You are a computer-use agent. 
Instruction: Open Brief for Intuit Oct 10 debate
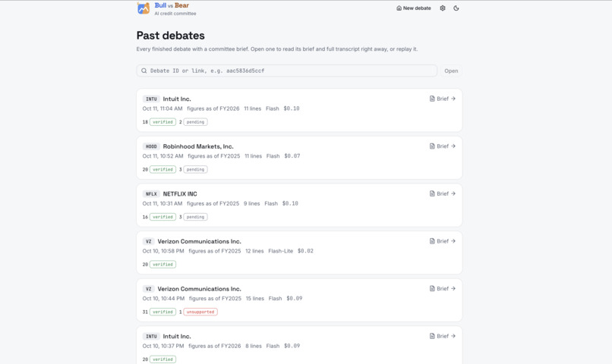(442, 336)
